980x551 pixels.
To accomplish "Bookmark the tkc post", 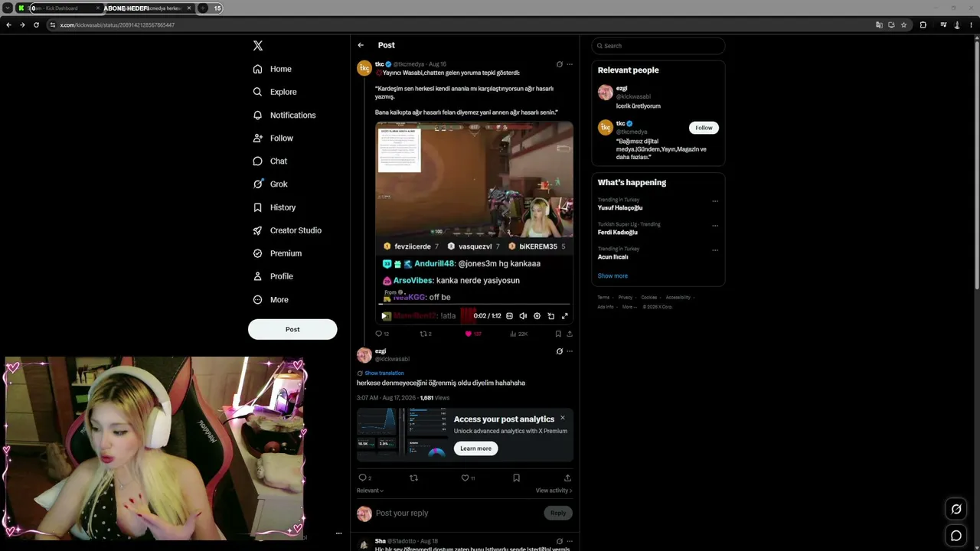I will [558, 334].
